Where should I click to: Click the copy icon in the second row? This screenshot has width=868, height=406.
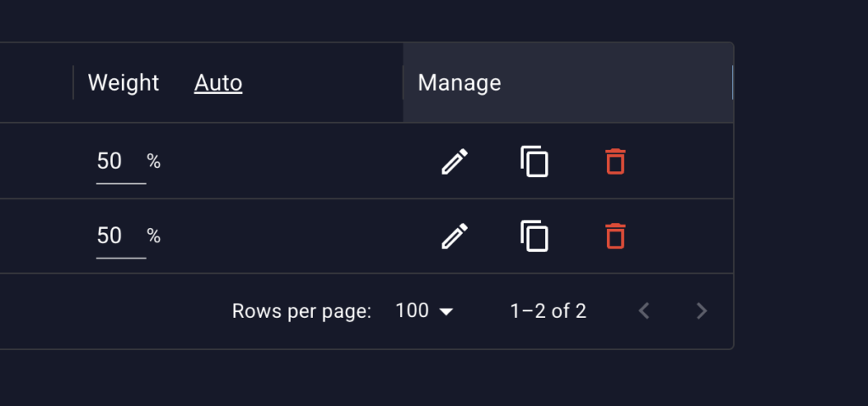coord(534,236)
